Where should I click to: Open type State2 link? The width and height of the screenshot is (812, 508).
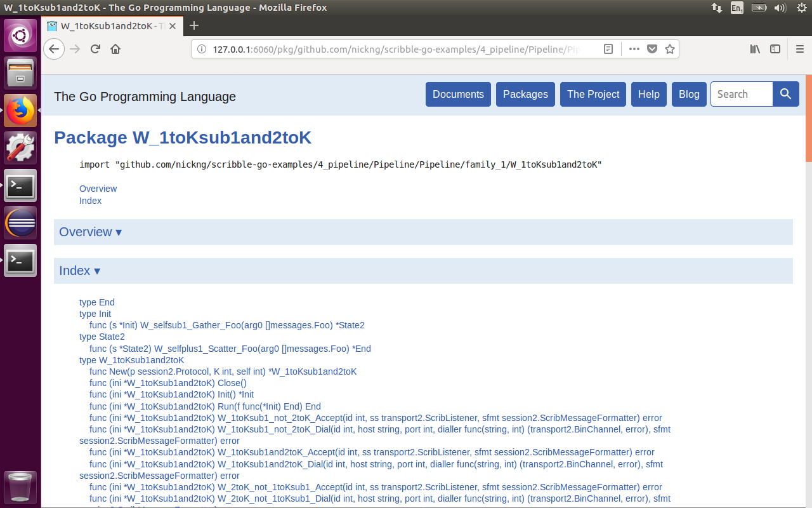click(102, 337)
